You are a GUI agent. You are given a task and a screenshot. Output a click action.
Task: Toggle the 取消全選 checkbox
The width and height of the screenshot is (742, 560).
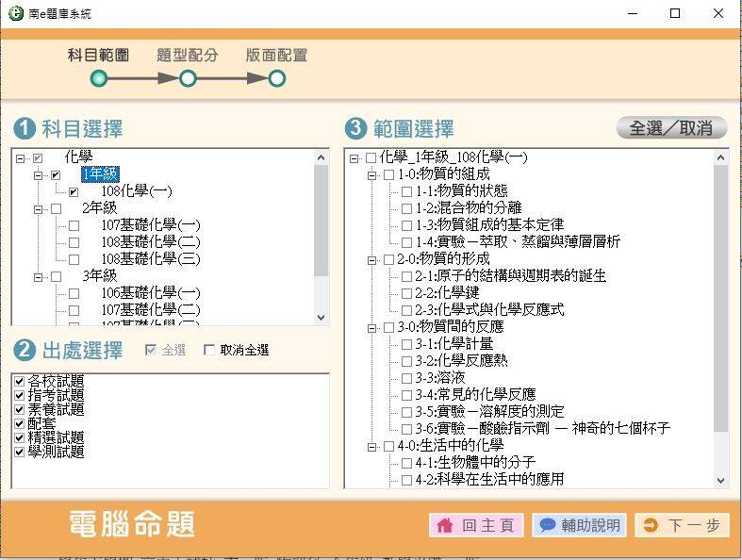209,350
